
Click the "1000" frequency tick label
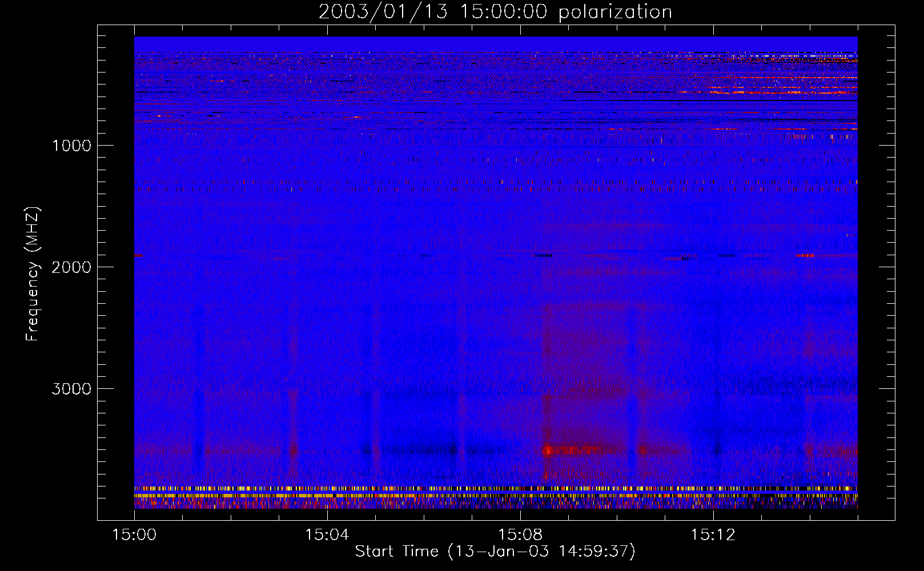pyautogui.click(x=71, y=146)
